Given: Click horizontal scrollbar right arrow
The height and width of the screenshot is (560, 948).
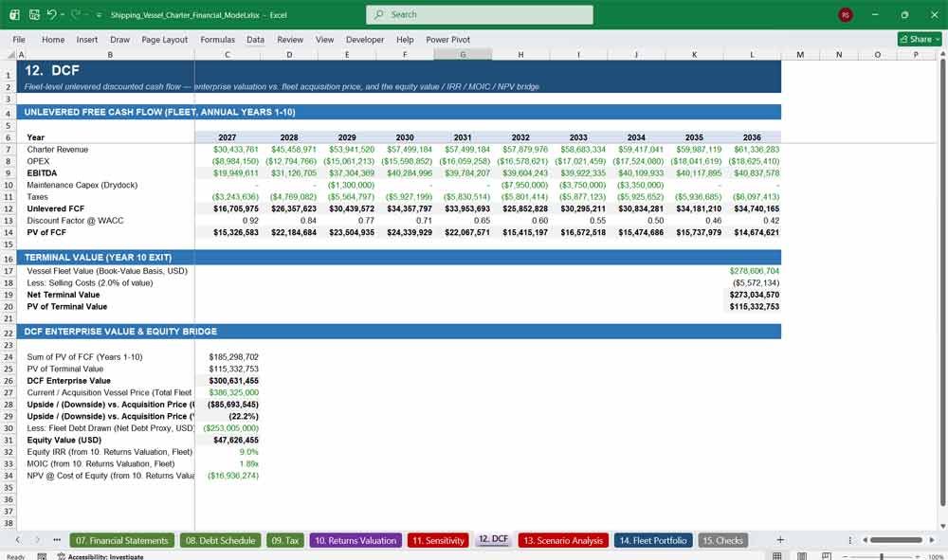Looking at the screenshot, I should tap(932, 540).
